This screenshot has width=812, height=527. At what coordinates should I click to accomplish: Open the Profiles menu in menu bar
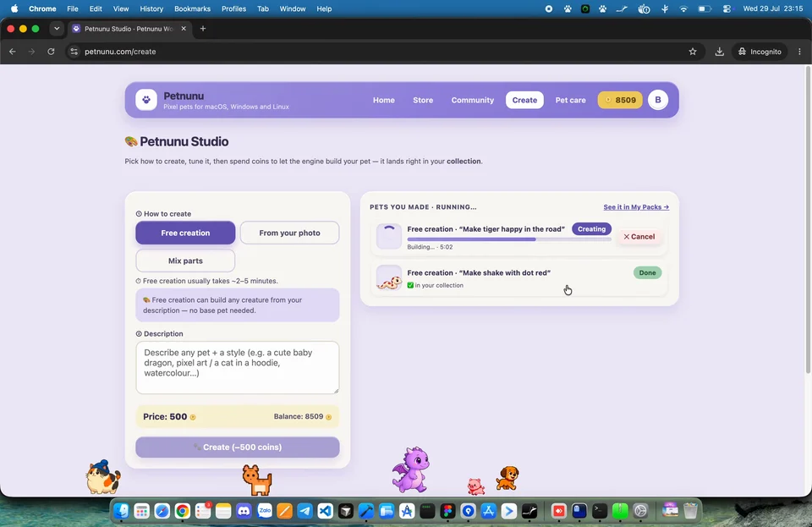(233, 8)
